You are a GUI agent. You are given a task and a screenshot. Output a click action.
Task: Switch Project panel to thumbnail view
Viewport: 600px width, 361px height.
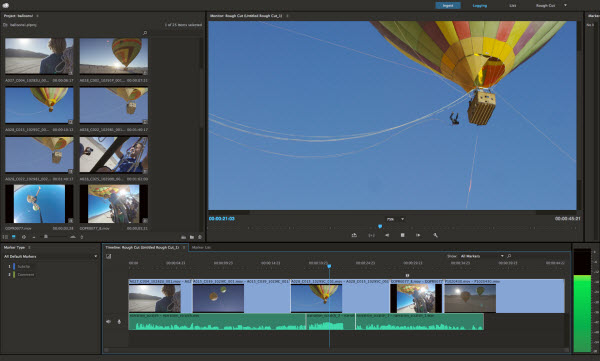point(14,237)
